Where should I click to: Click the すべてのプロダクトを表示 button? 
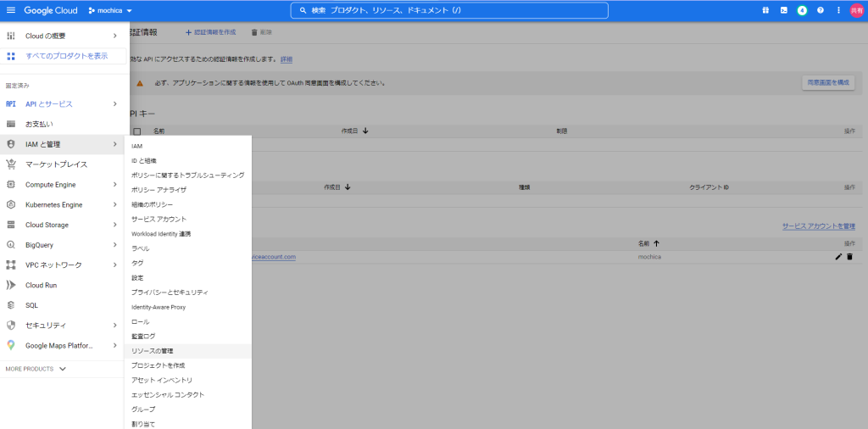66,56
